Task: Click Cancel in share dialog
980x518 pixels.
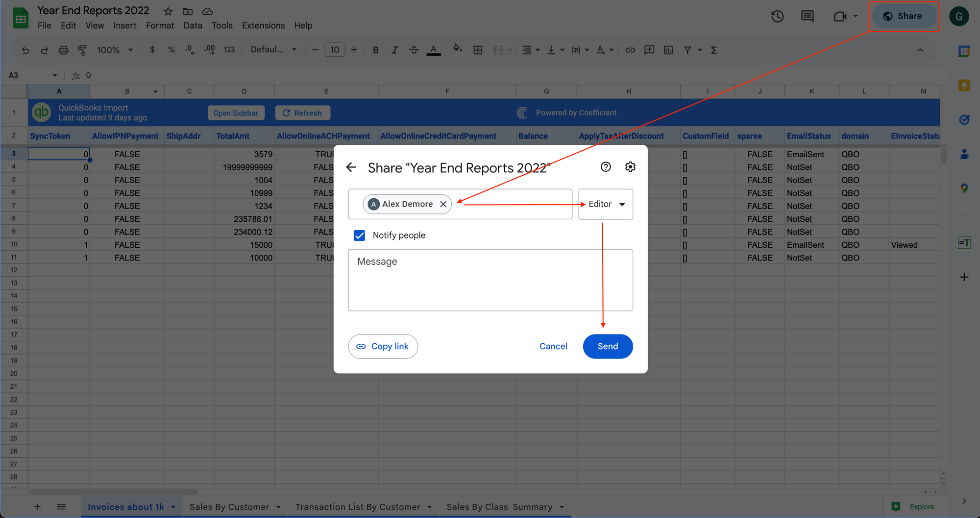Action: point(553,347)
